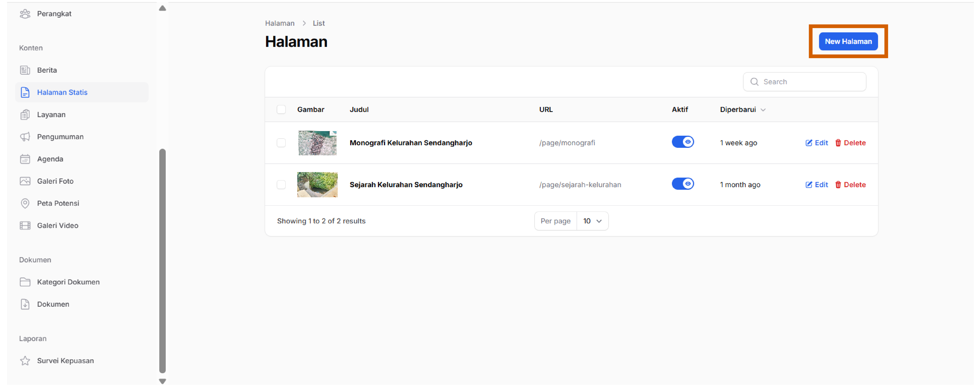Click the Aktif column header
The width and height of the screenshot is (980, 385).
(x=679, y=110)
